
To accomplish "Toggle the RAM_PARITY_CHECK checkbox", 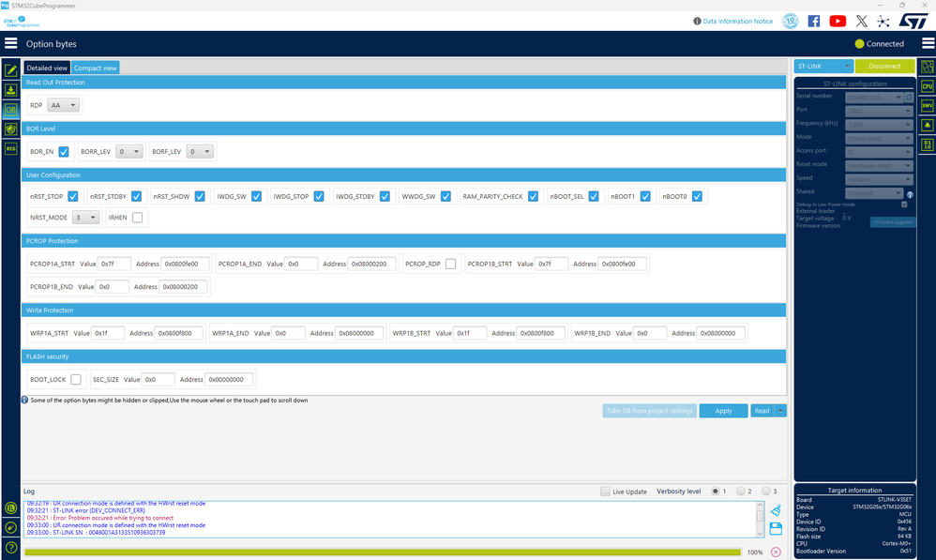I will (533, 196).
